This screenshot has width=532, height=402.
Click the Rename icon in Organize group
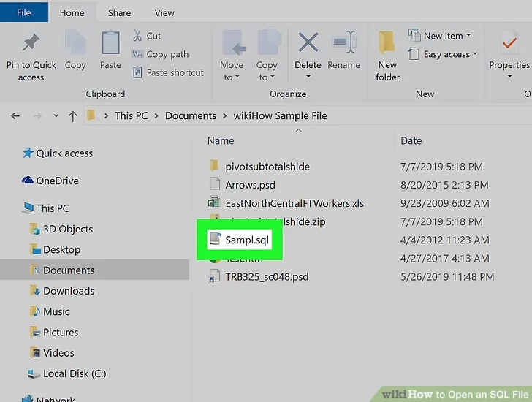(x=343, y=42)
